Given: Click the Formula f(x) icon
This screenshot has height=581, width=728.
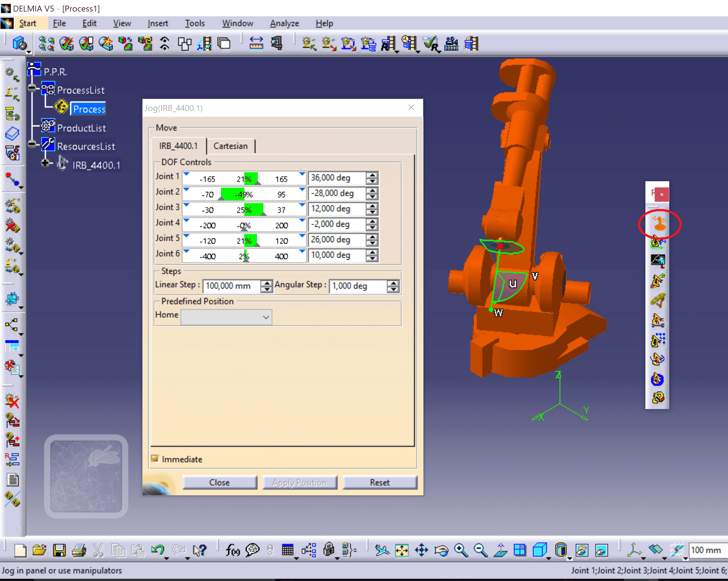Looking at the screenshot, I should tap(233, 550).
